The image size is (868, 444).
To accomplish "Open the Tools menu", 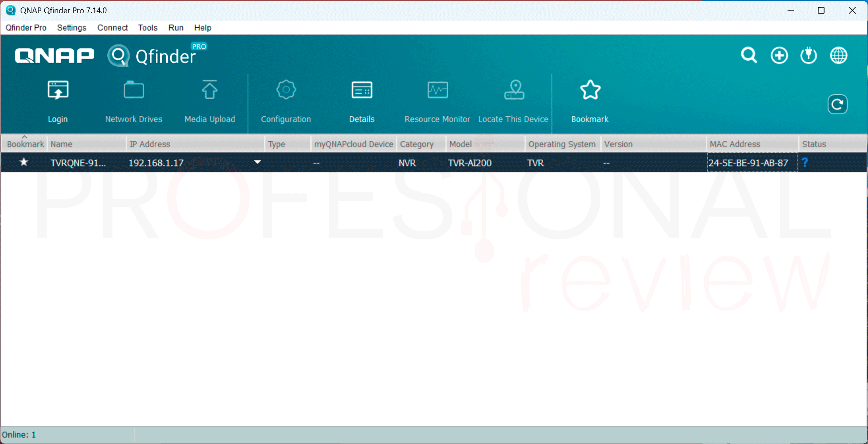I will click(148, 28).
